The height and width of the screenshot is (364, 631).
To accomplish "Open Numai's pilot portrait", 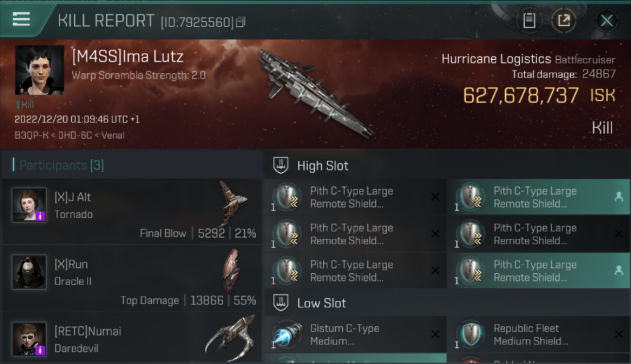I will 29,339.
